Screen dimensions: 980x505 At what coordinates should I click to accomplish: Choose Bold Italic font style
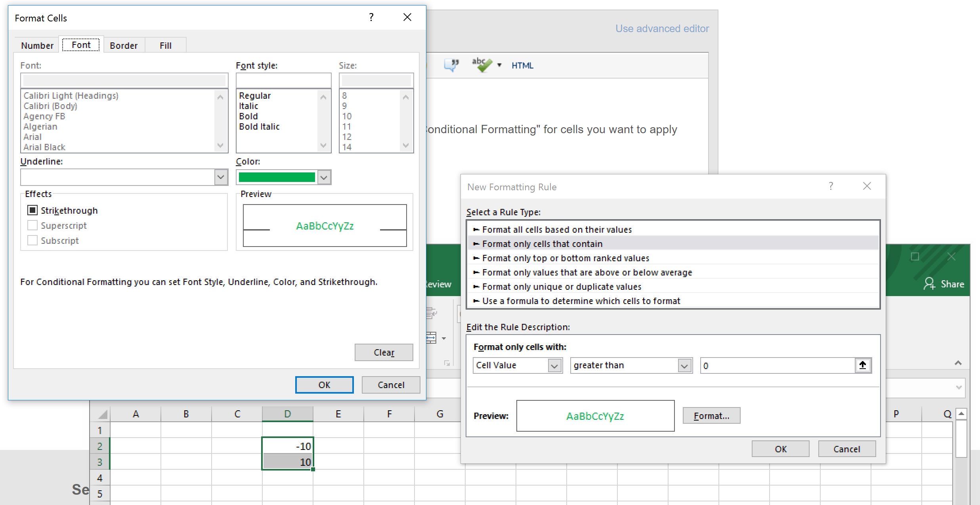259,126
